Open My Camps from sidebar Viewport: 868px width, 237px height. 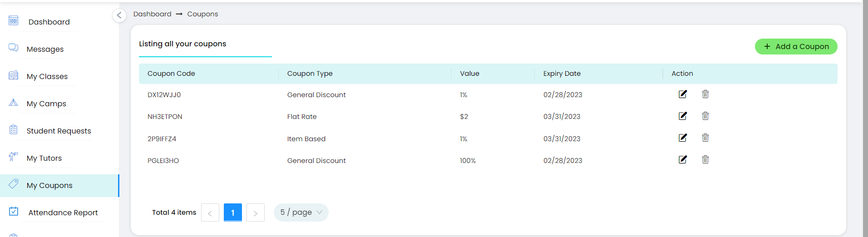click(x=46, y=104)
